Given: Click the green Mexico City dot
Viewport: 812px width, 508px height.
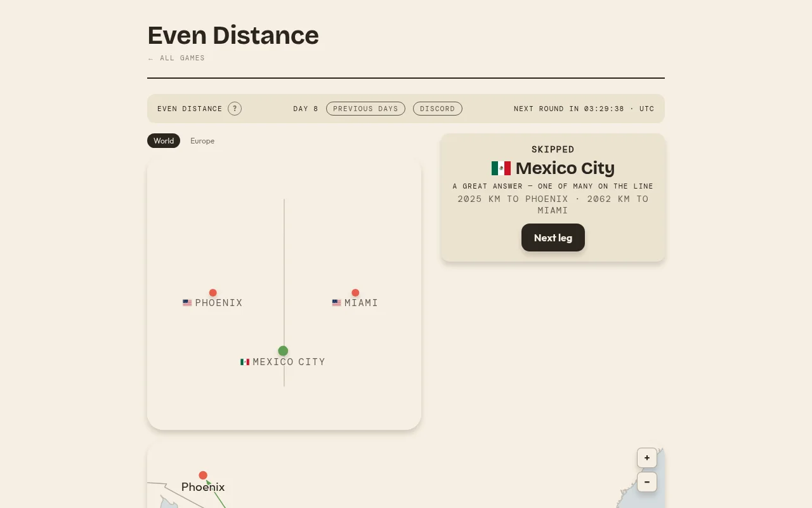Looking at the screenshot, I should click(x=283, y=351).
